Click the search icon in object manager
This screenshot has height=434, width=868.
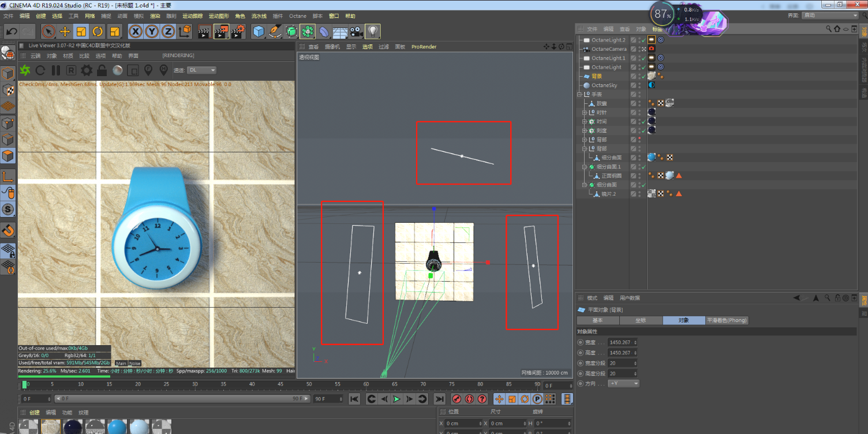(828, 29)
